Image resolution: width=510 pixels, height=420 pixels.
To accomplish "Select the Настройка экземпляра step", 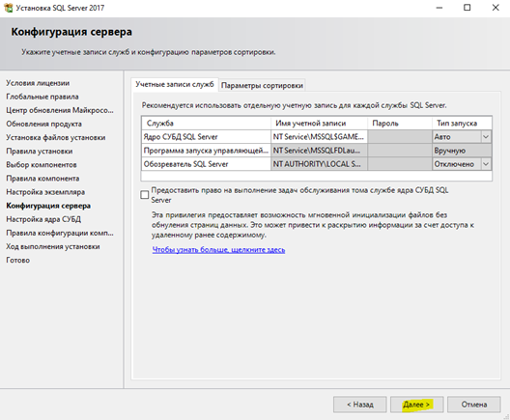I will pyautogui.click(x=45, y=192).
